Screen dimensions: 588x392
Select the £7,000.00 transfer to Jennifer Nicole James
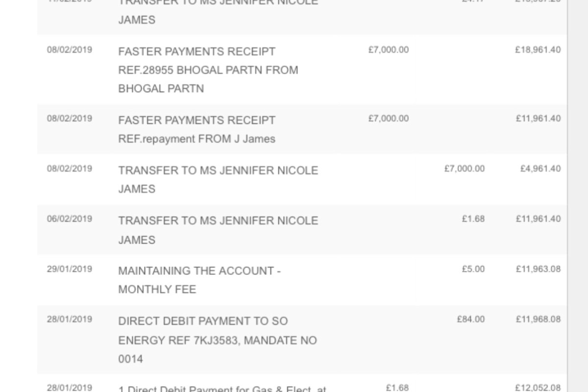tap(302, 179)
